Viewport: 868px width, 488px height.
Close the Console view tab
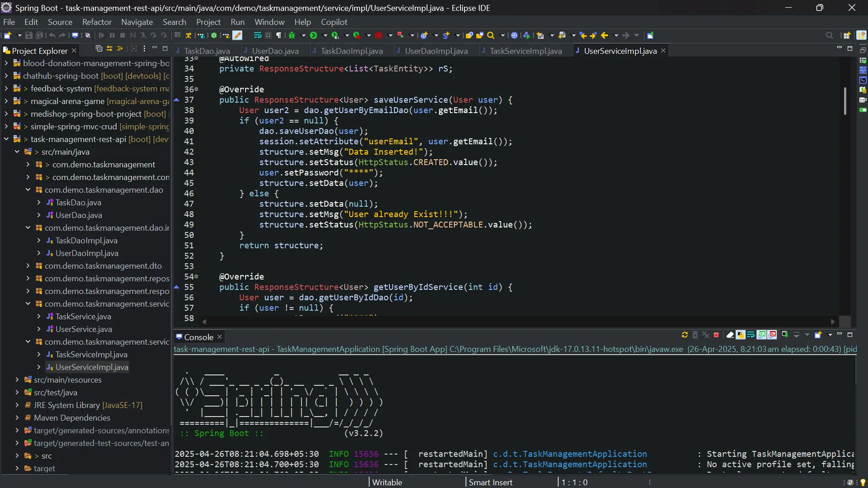220,337
